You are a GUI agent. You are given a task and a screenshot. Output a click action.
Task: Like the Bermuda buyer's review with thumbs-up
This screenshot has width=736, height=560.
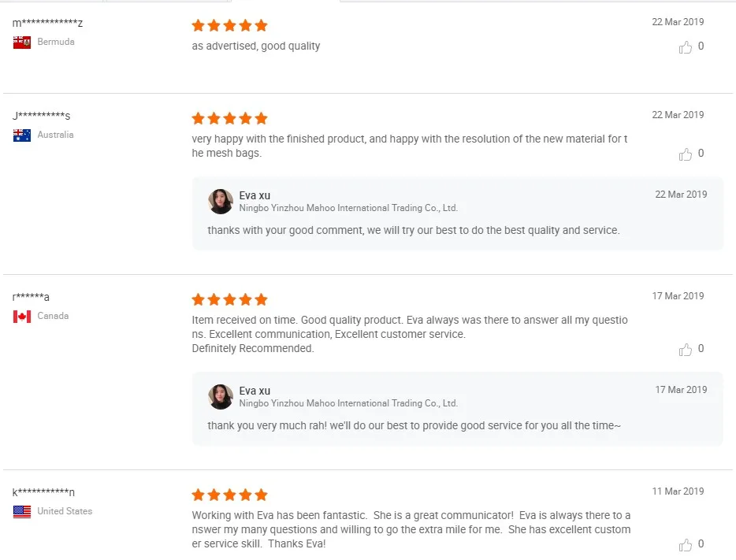(686, 47)
